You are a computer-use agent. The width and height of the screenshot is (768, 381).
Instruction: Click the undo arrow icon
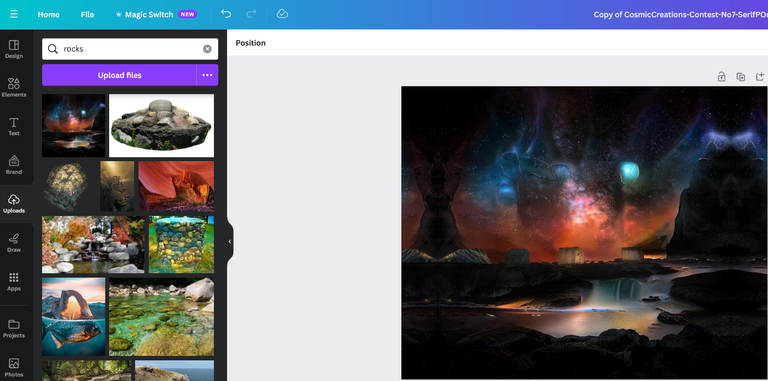226,14
